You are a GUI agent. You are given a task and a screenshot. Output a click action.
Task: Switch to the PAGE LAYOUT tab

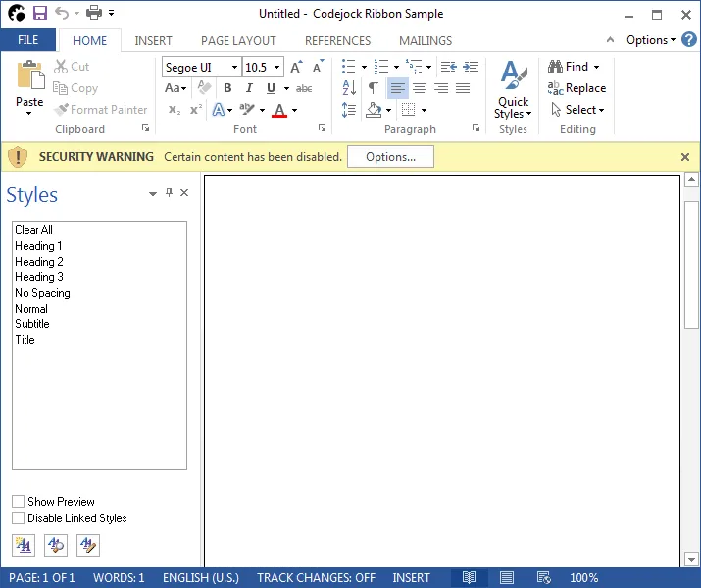click(x=238, y=40)
